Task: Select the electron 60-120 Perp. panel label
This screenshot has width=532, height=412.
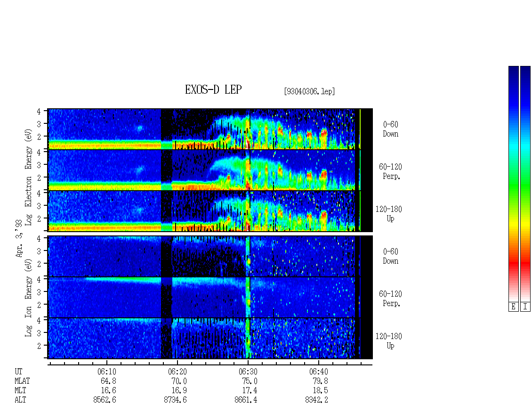Action: pos(390,171)
